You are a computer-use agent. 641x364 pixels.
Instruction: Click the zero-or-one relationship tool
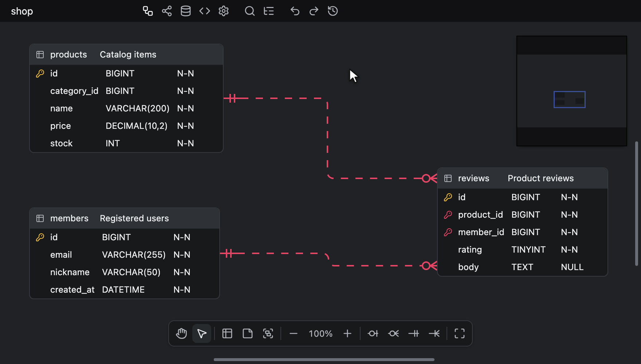pyautogui.click(x=373, y=333)
